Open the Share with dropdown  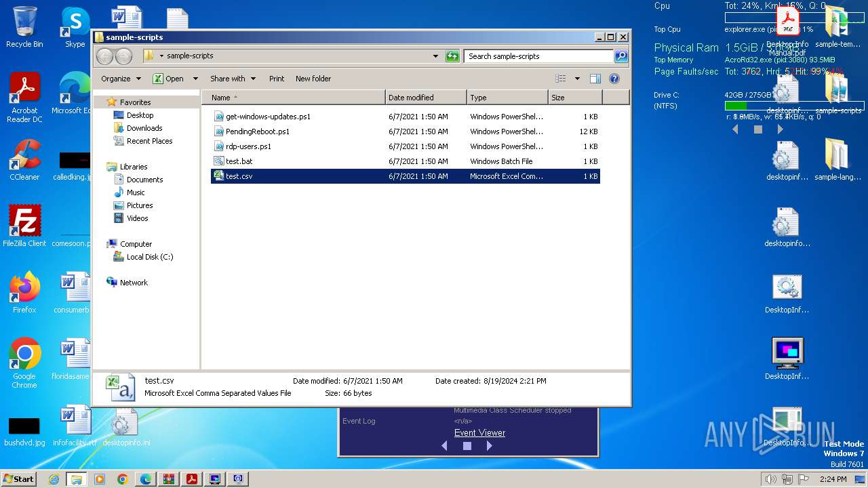point(233,79)
